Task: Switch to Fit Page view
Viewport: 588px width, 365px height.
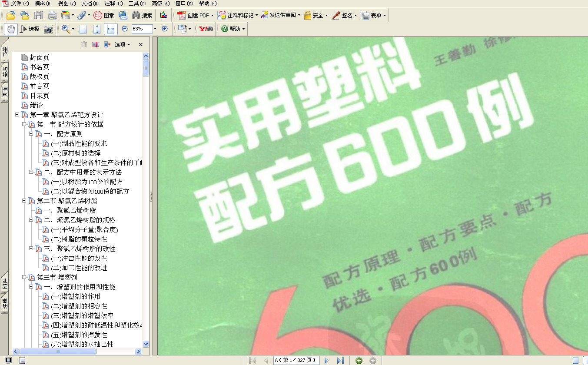Action: 97,29
